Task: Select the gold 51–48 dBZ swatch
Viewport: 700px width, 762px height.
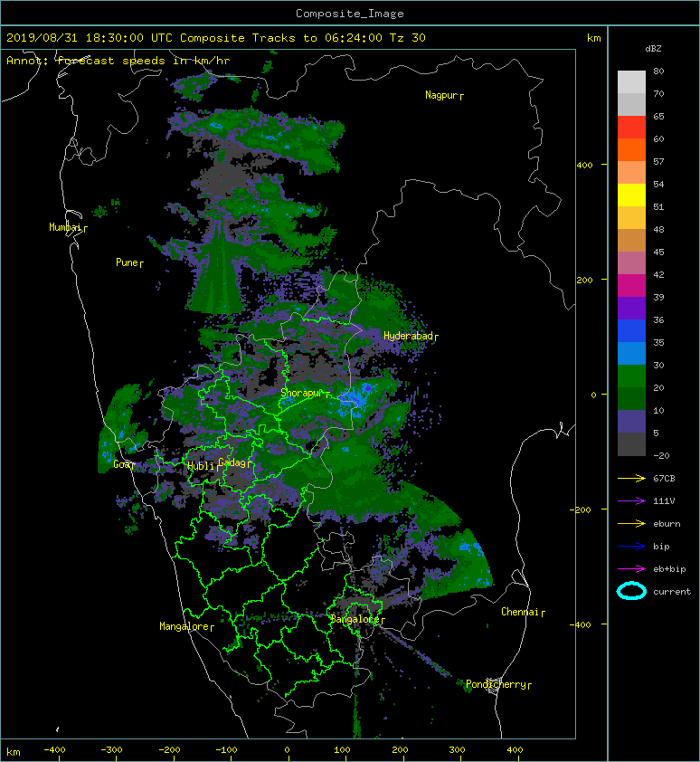Action: [x=631, y=218]
